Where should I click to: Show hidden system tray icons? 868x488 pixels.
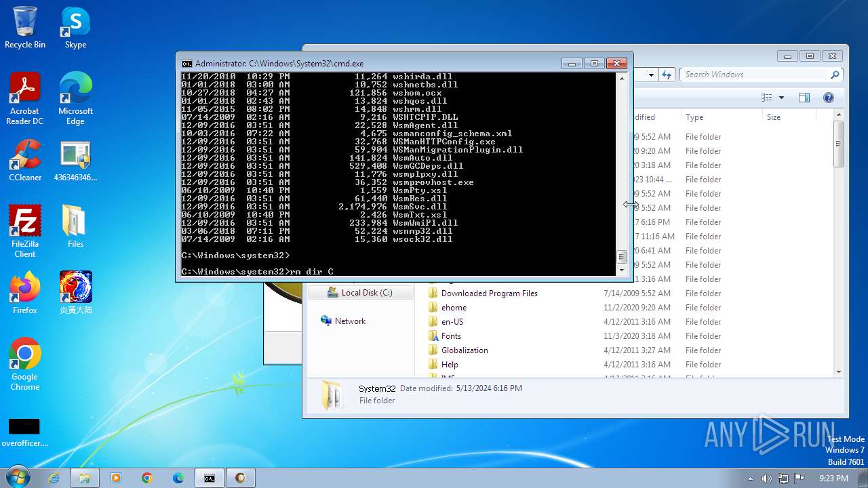point(750,479)
